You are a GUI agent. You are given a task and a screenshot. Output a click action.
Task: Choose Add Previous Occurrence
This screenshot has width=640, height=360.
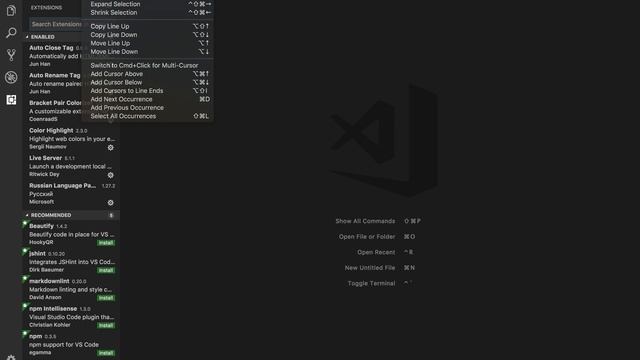147,108
